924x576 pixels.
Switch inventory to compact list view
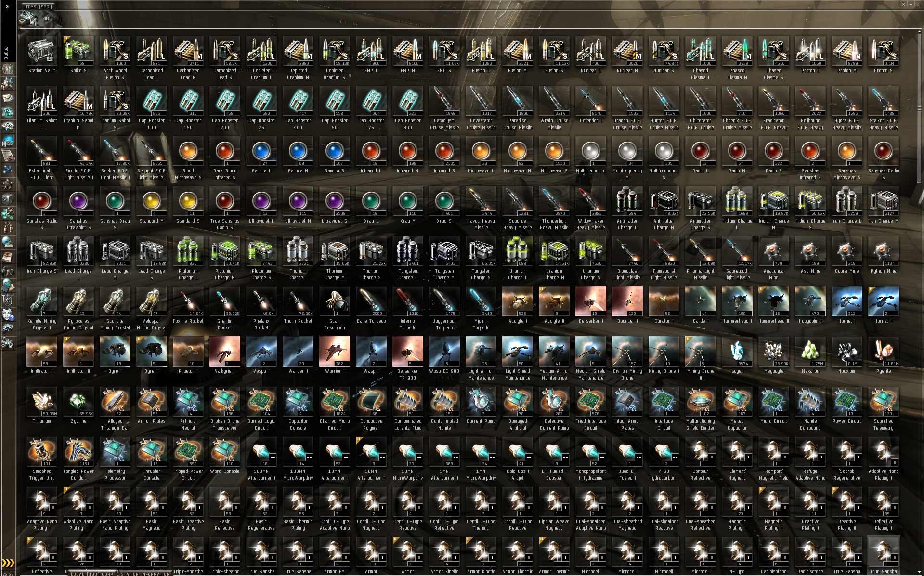[x=59, y=19]
